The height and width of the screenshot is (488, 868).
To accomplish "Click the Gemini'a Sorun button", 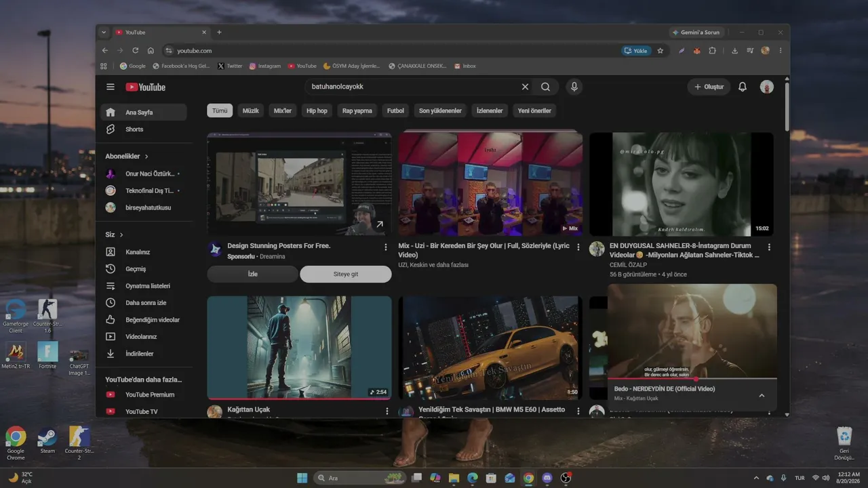I will pos(696,32).
